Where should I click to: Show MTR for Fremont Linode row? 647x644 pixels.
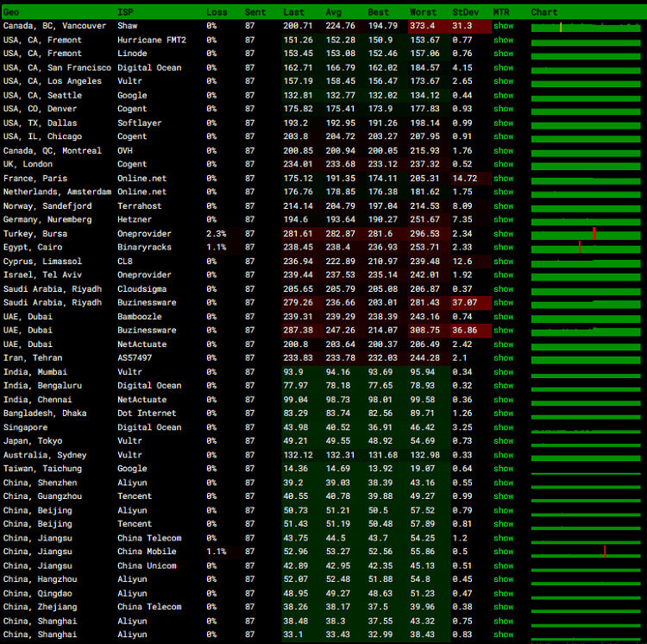pyautogui.click(x=504, y=54)
